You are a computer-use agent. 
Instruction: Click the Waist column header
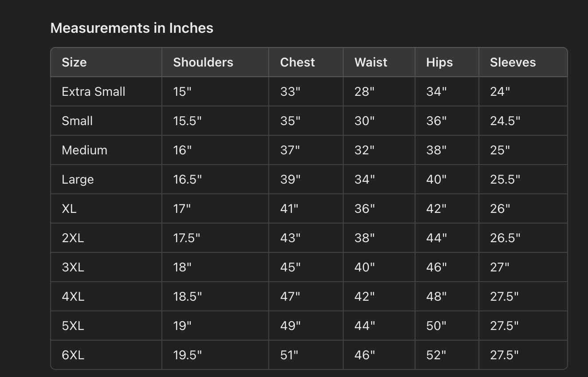(371, 62)
